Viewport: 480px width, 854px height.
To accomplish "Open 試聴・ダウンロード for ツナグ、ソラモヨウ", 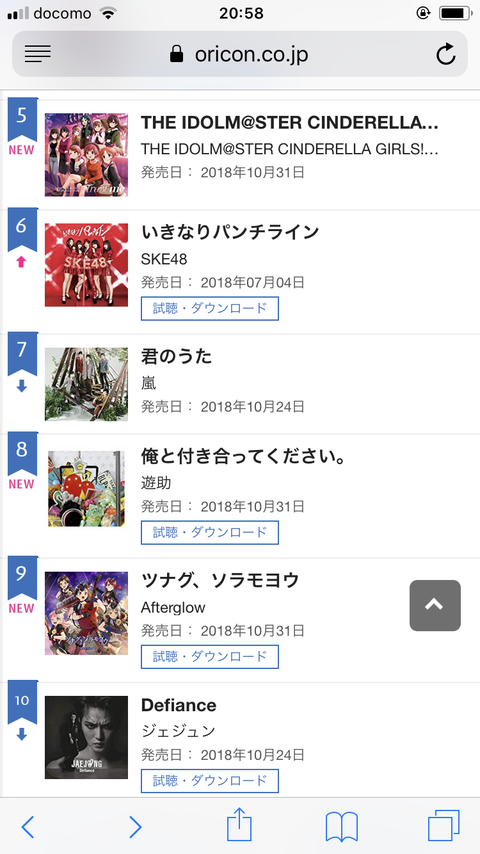I will tap(210, 656).
